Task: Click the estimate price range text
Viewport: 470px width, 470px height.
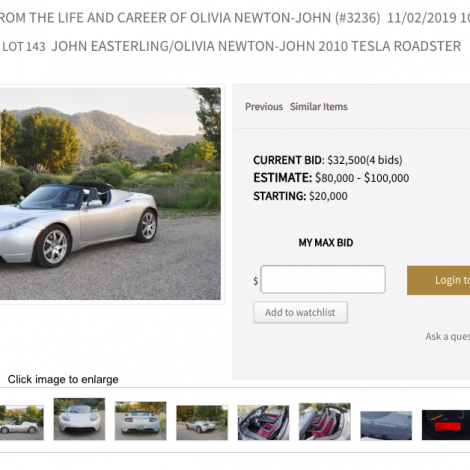Action: [362, 178]
